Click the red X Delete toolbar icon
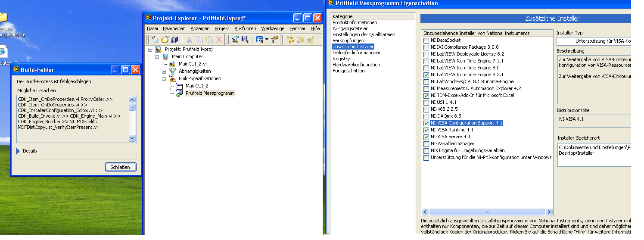This screenshot has height=240, width=644. click(x=219, y=40)
